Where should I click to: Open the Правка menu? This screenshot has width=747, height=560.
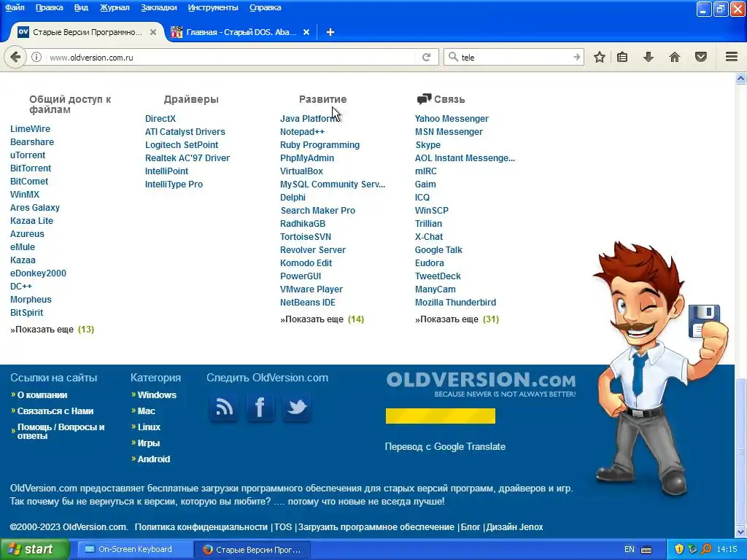point(49,7)
